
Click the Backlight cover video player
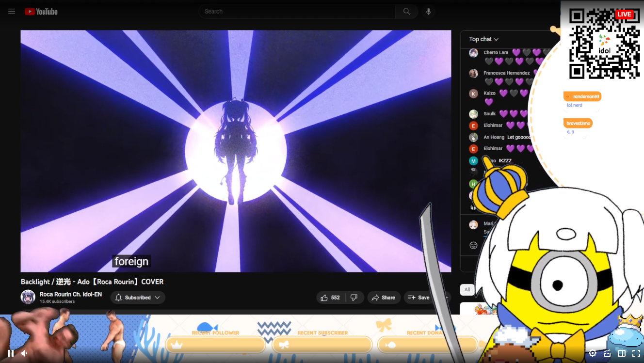coord(236,151)
